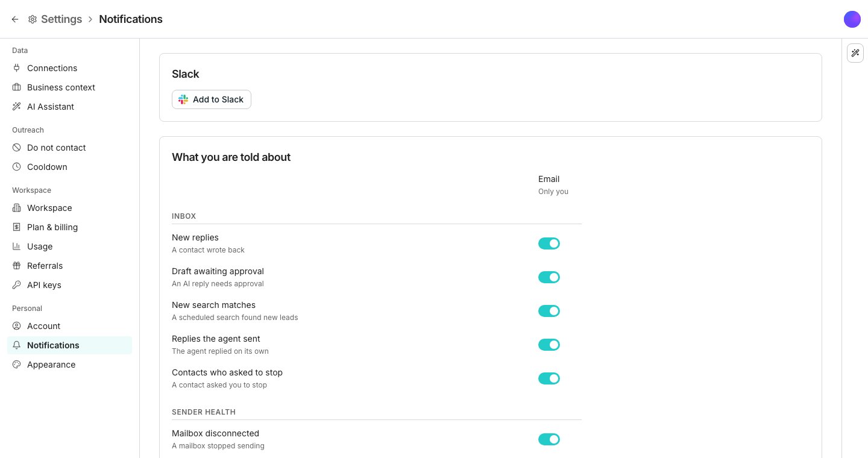Click the Settings breadcrumb link
Screen dimensions: 868x458
tap(61, 19)
